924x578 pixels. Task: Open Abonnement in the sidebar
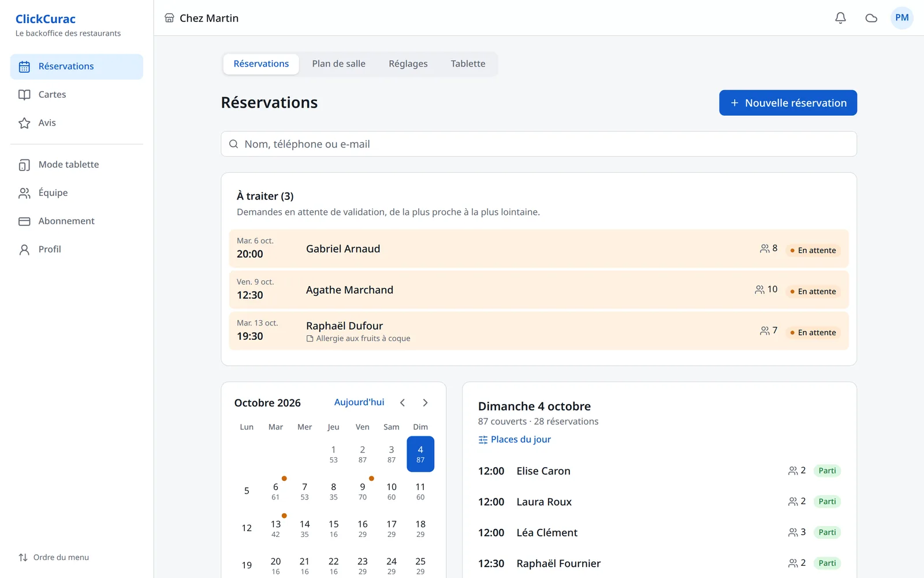[x=77, y=221]
